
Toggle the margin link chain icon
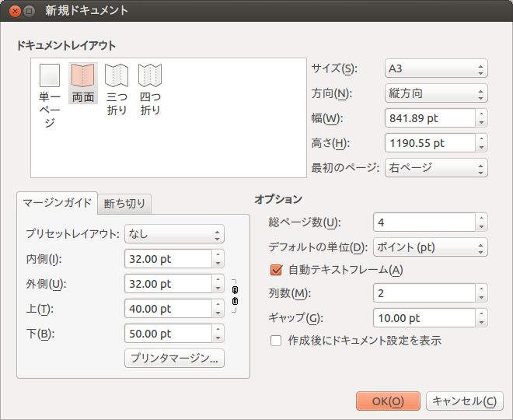click(x=235, y=296)
